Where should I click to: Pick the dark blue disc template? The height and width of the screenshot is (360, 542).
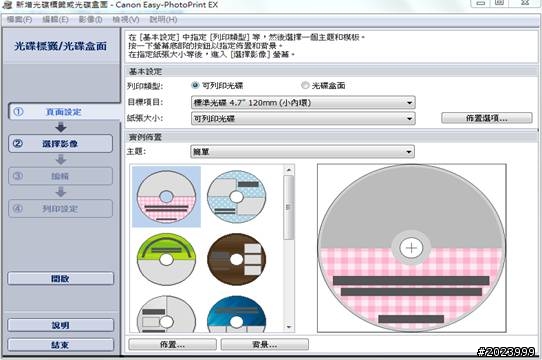tap(236, 314)
